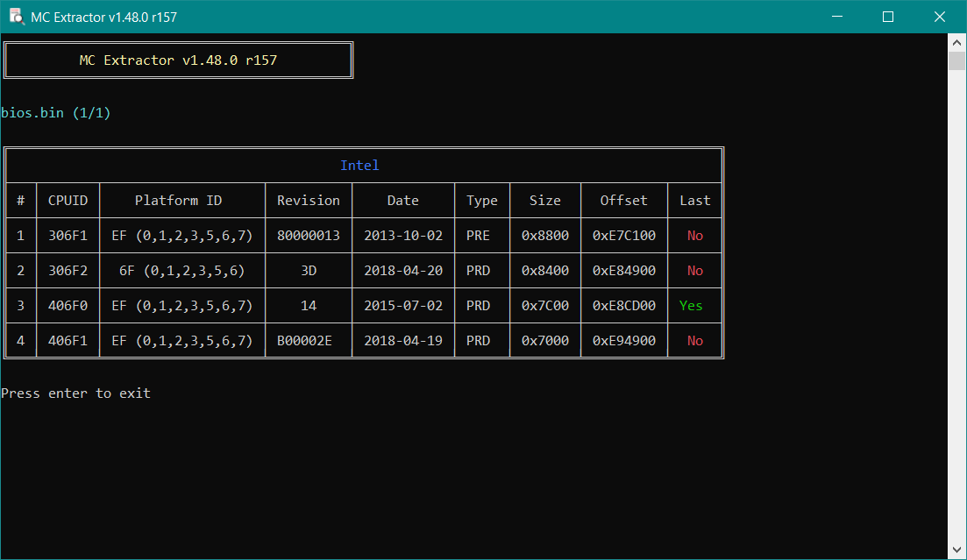This screenshot has height=560, width=967.
Task: Close the MC Extractor window
Action: click(x=939, y=17)
